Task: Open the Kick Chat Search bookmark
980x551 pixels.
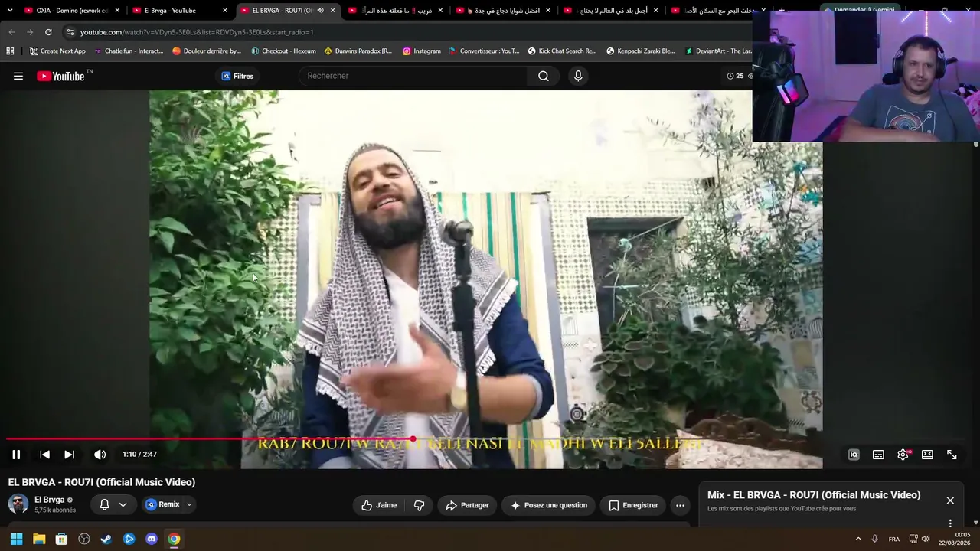Action: [561, 51]
